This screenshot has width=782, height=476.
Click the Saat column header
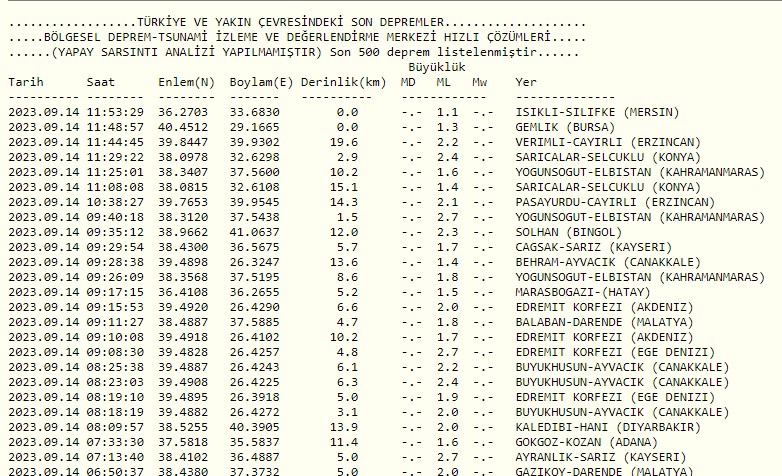(x=100, y=81)
